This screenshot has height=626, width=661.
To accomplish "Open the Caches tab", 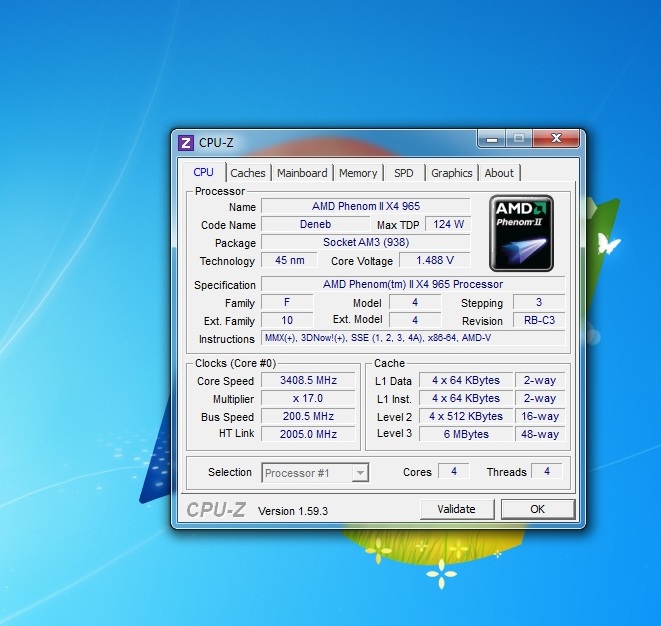I will [248, 173].
